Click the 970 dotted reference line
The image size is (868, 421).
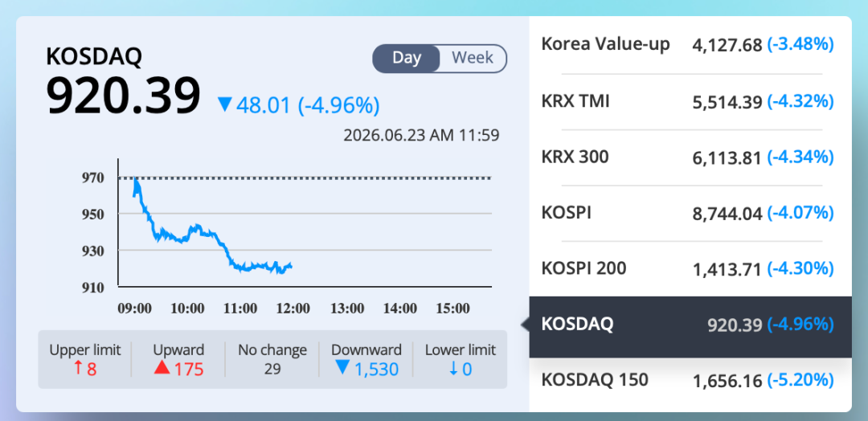[x=305, y=178]
